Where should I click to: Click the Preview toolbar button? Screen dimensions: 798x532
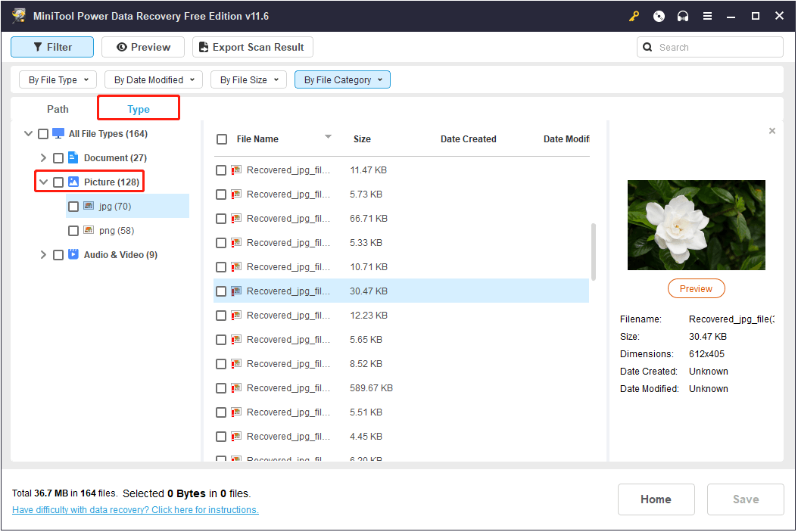click(x=144, y=48)
